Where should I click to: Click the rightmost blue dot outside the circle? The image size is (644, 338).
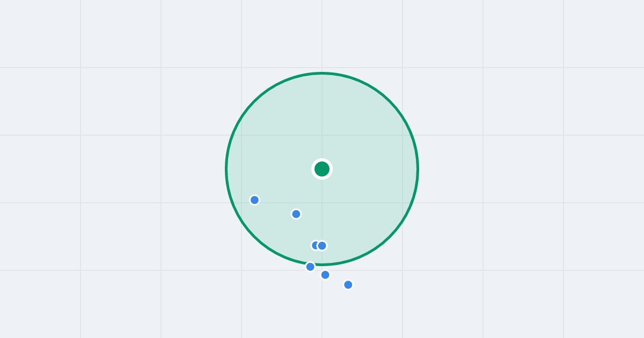click(x=348, y=285)
